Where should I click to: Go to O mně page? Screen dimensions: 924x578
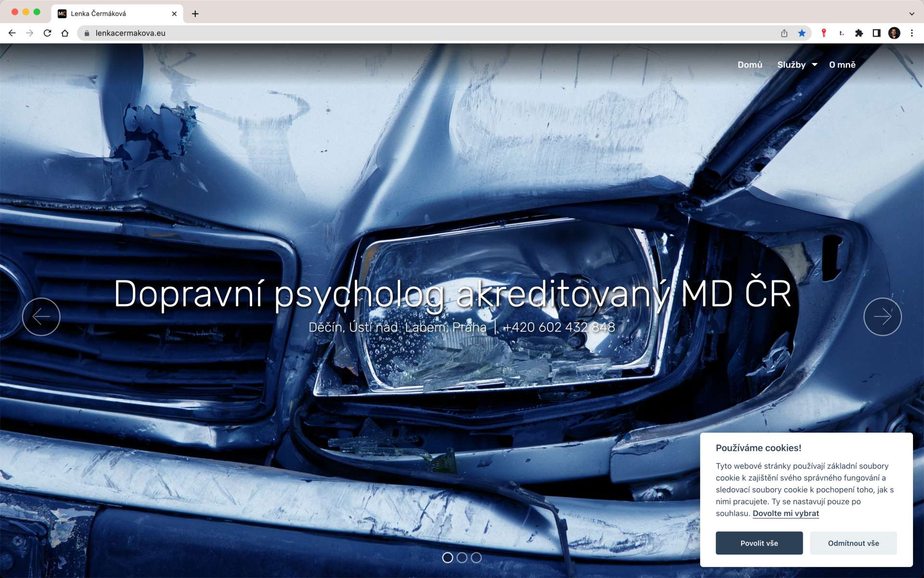tap(842, 65)
